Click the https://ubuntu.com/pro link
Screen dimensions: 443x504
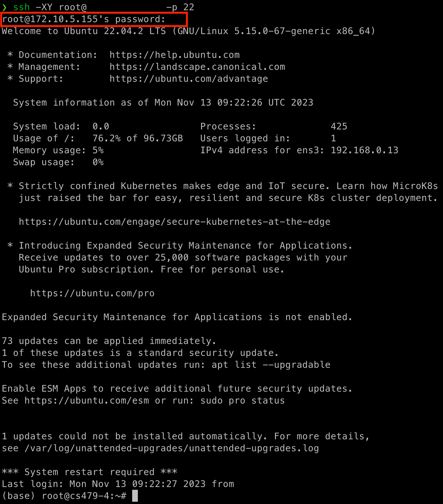click(x=92, y=293)
